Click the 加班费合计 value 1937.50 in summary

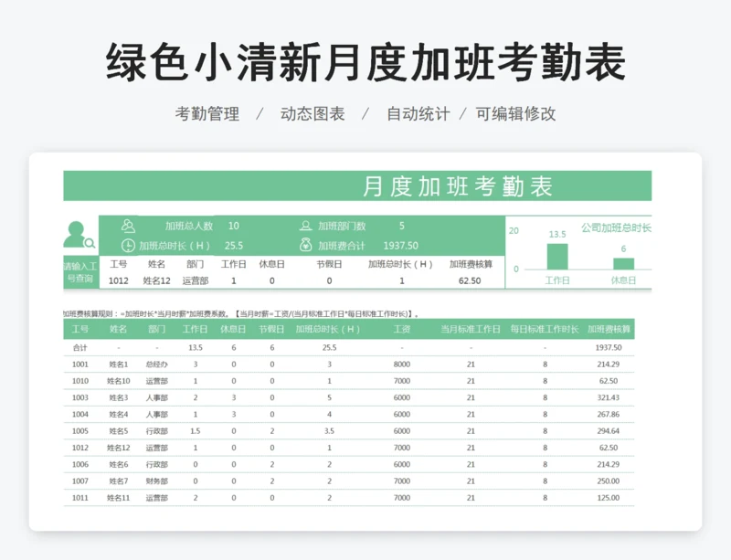[400, 246]
